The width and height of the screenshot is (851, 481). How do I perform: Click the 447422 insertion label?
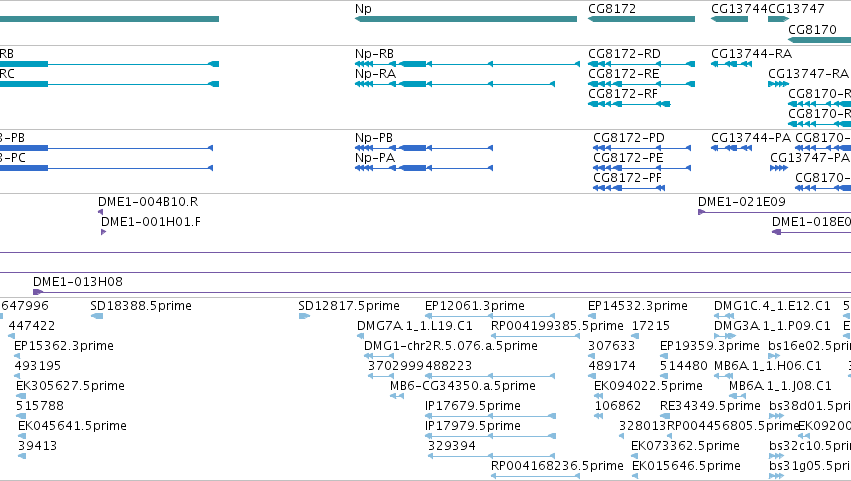pos(31,326)
